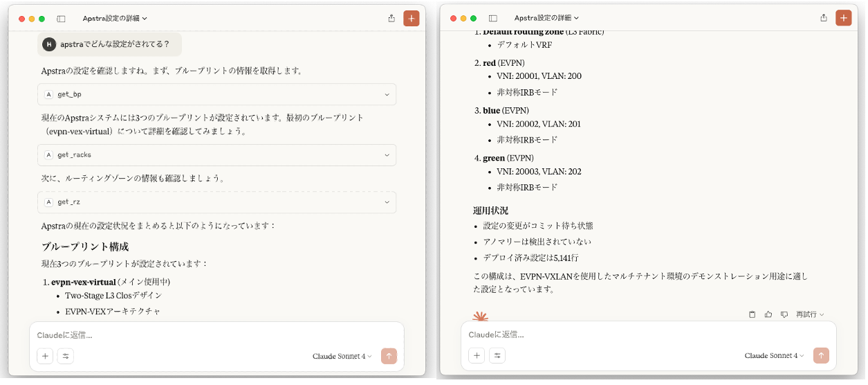Copy the response with the clipboard icon
The image size is (868, 385).
752,314
